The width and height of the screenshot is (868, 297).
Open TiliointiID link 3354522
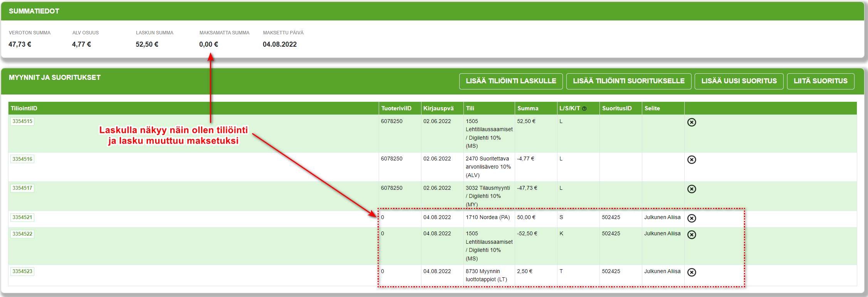coord(22,234)
